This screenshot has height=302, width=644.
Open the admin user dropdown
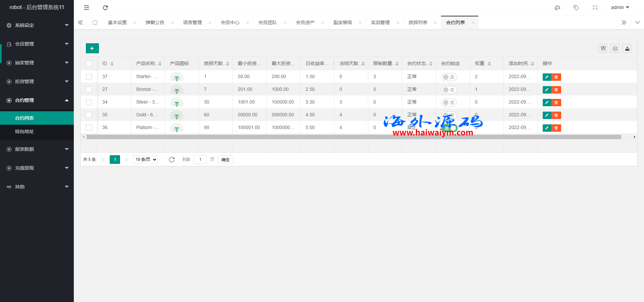click(620, 7)
